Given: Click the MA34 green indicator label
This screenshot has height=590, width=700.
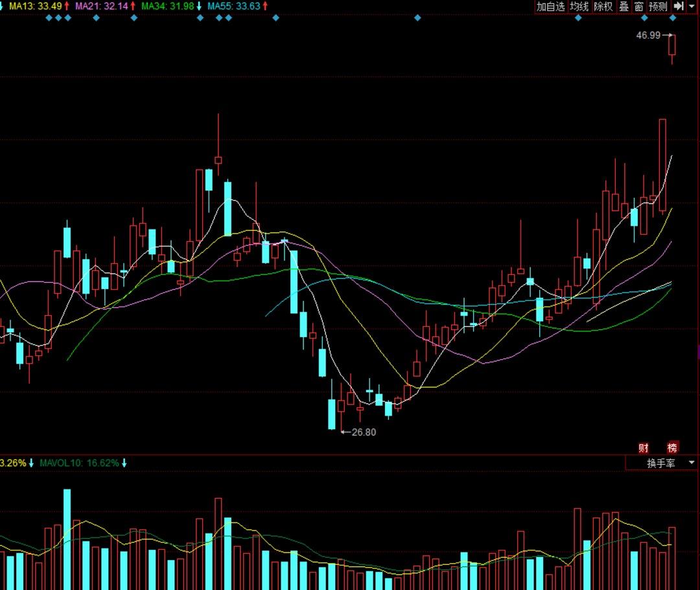Looking at the screenshot, I should click(x=167, y=6).
